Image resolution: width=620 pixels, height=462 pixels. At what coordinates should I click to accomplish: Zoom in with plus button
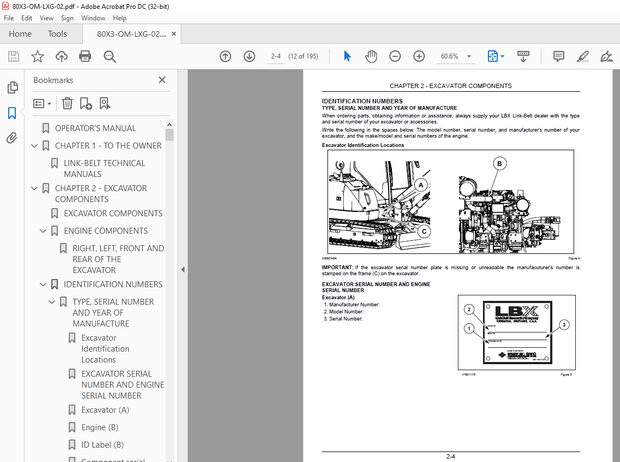coord(419,57)
